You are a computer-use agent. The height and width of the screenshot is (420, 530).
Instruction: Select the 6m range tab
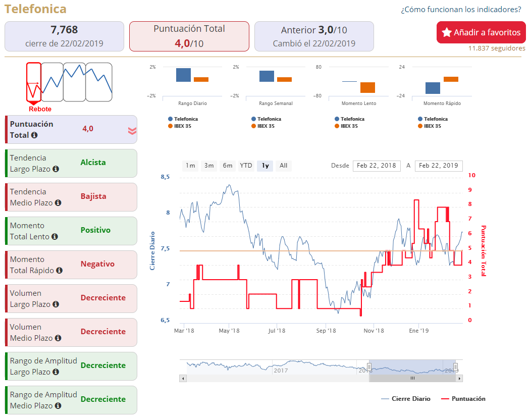[228, 166]
